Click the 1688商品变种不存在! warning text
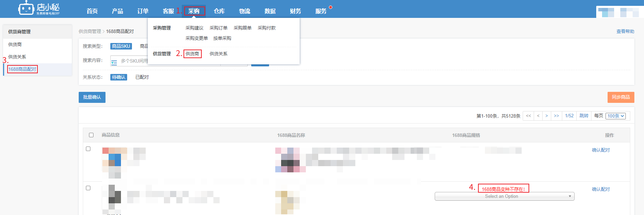Viewport: 644px width, 215px height. [x=503, y=189]
